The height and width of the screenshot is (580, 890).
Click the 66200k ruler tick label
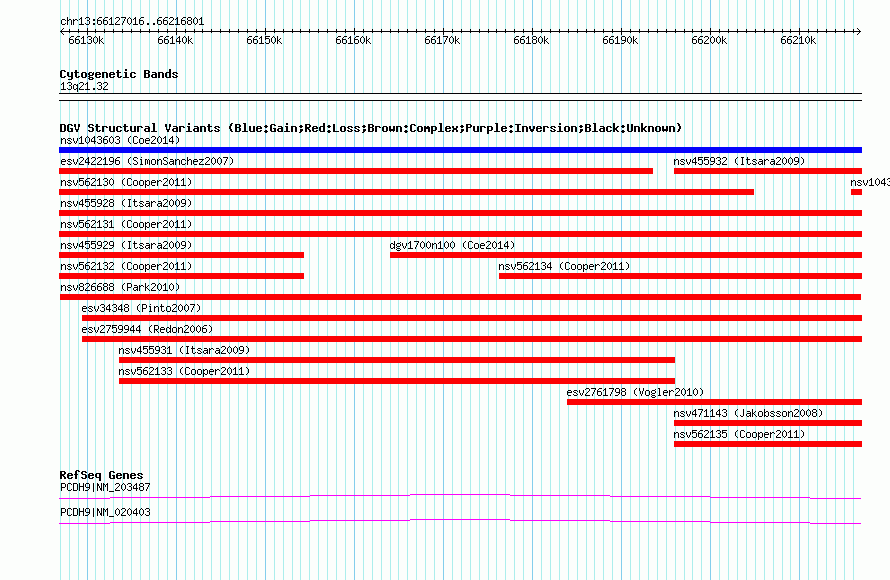tap(710, 40)
